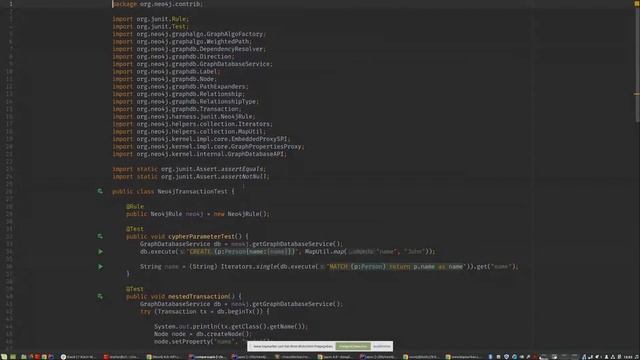Image resolution: width=640 pixels, height=360 pixels.
Task: Click 'System.out.println' statement
Action: (x=231, y=327)
